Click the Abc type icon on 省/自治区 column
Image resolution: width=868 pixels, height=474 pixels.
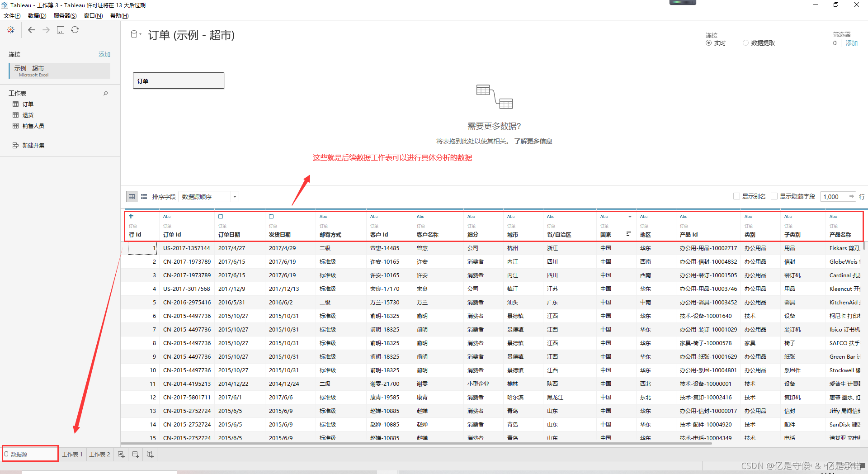point(551,216)
